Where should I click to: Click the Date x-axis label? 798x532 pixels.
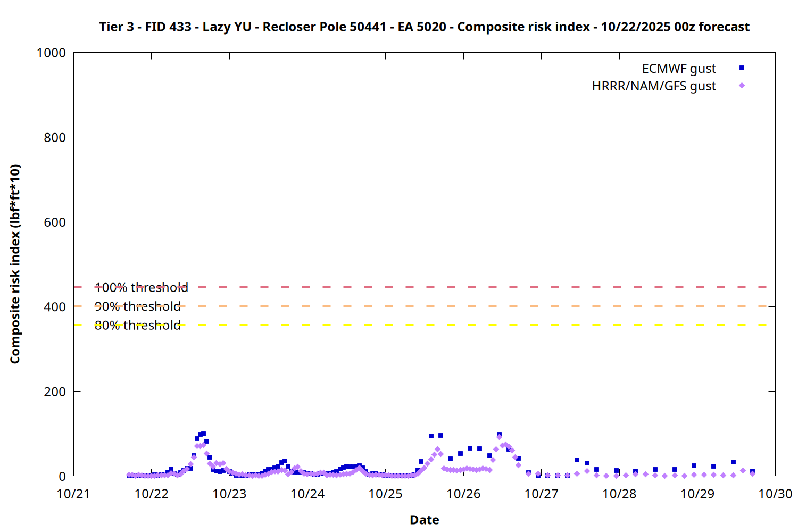click(424, 520)
